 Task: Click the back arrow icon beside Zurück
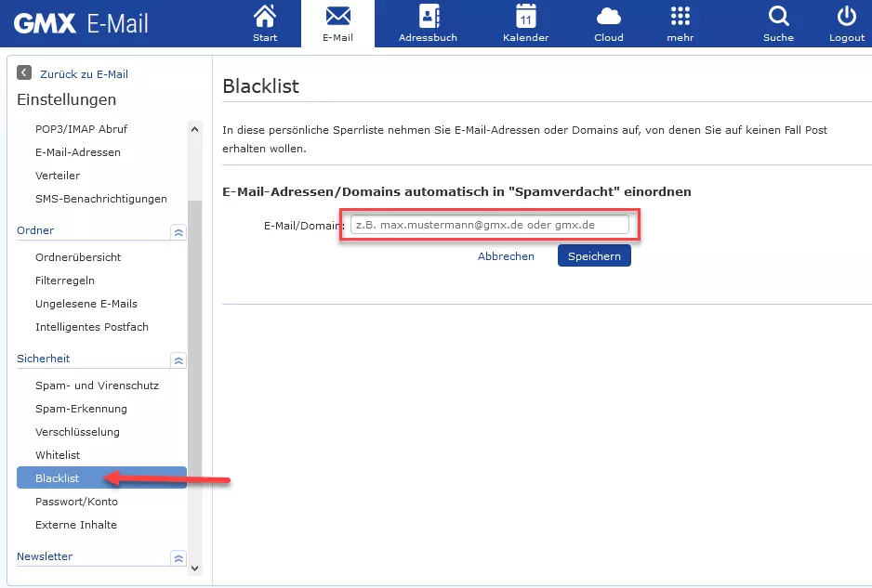(24, 72)
